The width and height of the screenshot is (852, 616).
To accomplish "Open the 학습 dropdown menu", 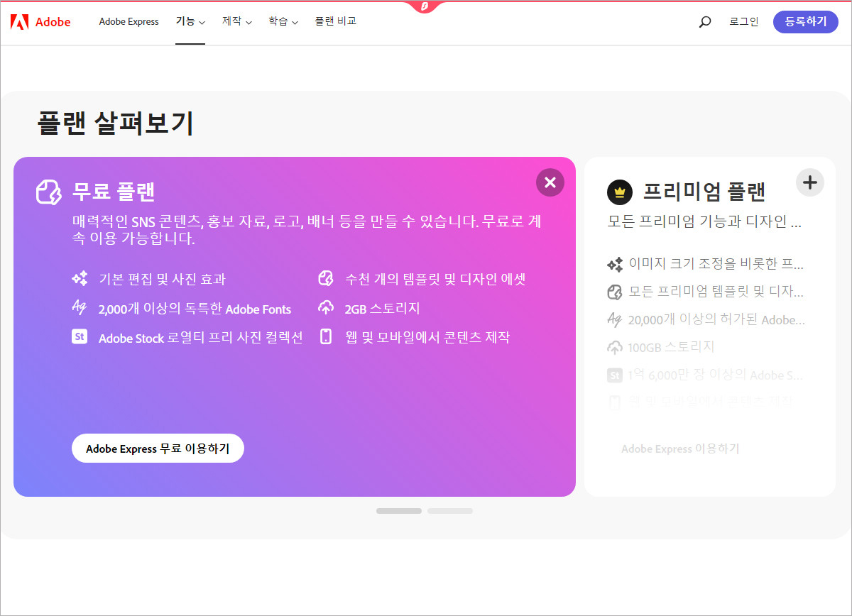I will (x=283, y=21).
